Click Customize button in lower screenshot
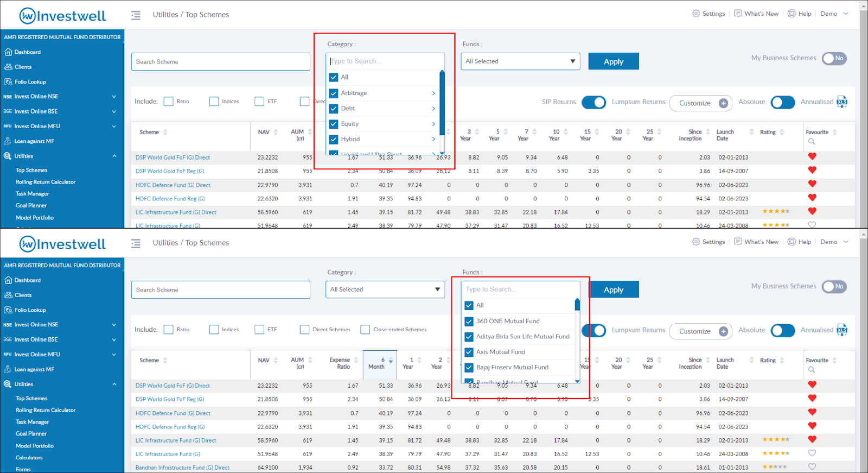The height and width of the screenshot is (473, 868). (700, 331)
